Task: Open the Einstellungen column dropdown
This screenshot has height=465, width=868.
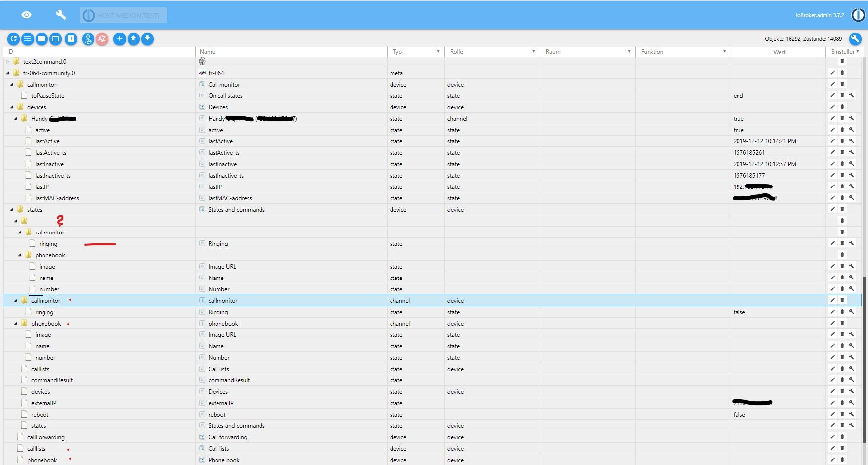Action: click(x=858, y=51)
